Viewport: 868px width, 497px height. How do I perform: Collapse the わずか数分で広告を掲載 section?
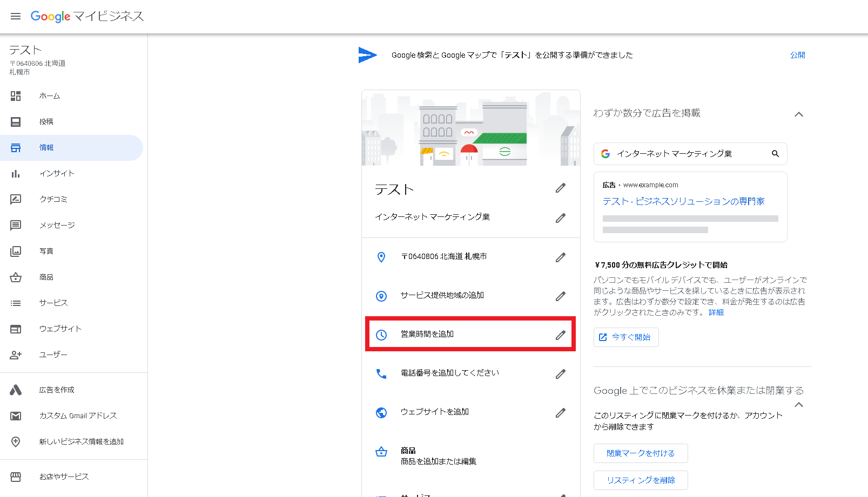click(x=799, y=114)
